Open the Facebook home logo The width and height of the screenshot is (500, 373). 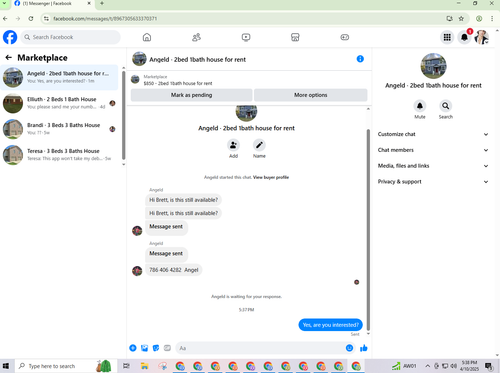10,37
